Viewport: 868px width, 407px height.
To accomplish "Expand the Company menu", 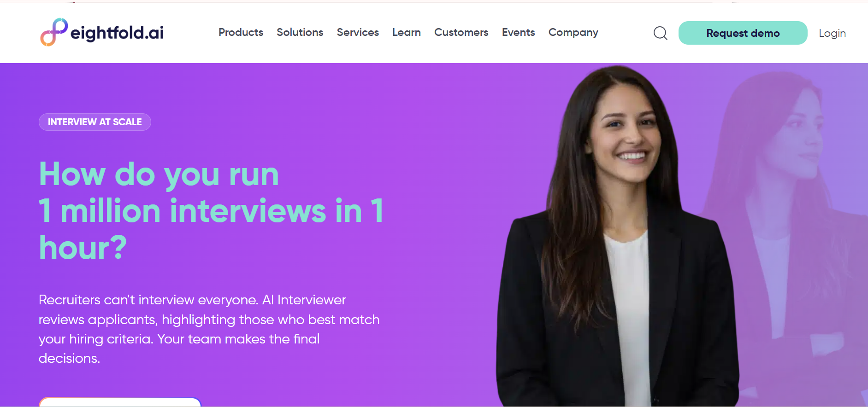I will pyautogui.click(x=573, y=33).
